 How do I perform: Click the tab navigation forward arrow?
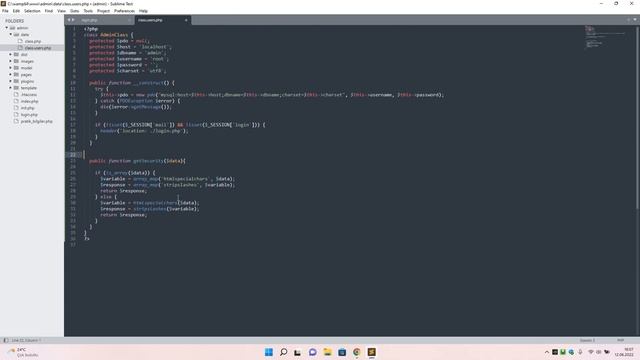[x=73, y=20]
